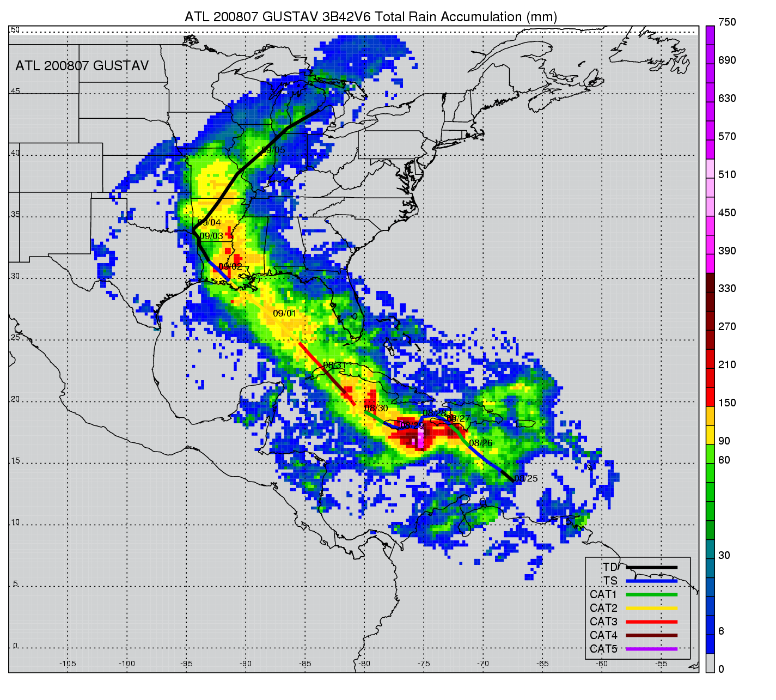Click the ATL 200807 GUSTAV label inside map
This screenshot has height=700, width=776.
pos(82,66)
